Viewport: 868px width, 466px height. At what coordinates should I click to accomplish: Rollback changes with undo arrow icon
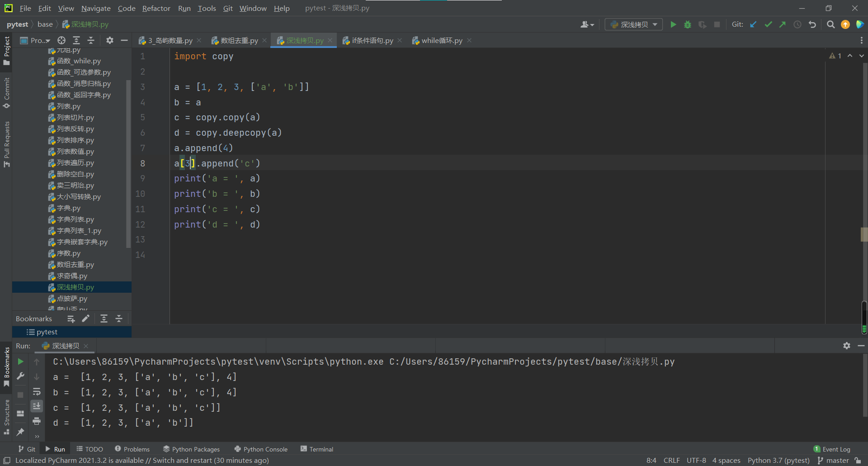[x=812, y=24]
